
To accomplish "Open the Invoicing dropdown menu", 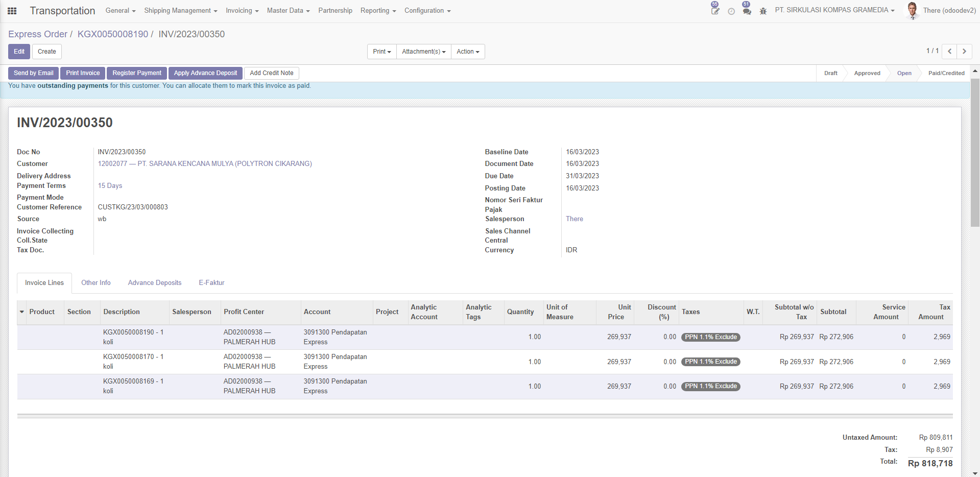I will click(x=242, y=11).
